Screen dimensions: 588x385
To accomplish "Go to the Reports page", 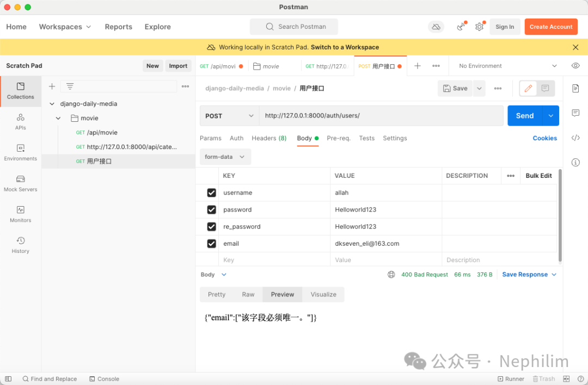I will click(119, 27).
